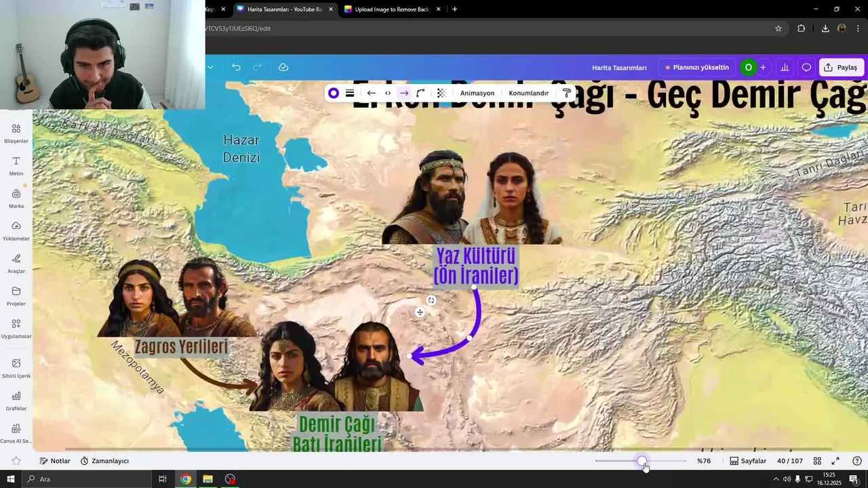This screenshot has height=488, width=868.
Task: Expand the file menu chevron
Action: (x=210, y=67)
